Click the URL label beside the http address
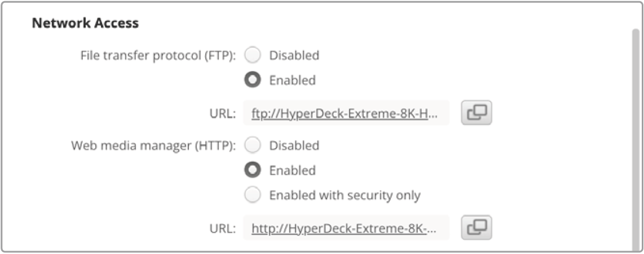 pyautogui.click(x=223, y=229)
